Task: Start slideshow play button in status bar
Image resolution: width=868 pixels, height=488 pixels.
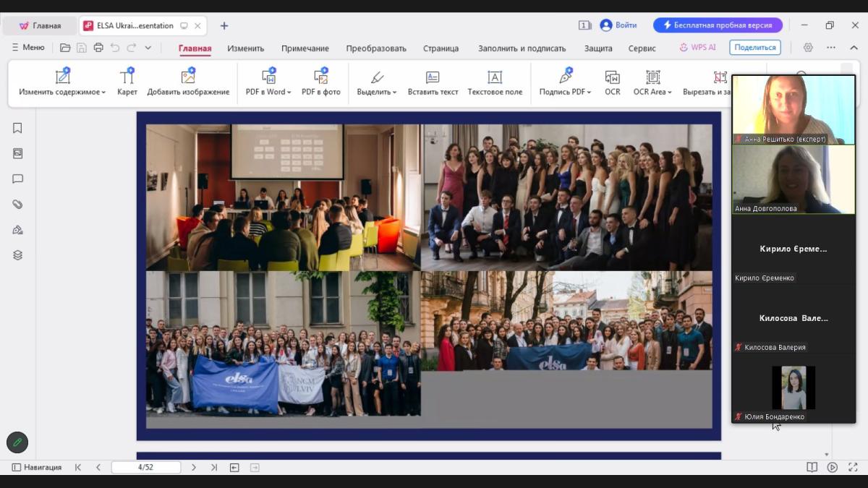Action: click(833, 467)
